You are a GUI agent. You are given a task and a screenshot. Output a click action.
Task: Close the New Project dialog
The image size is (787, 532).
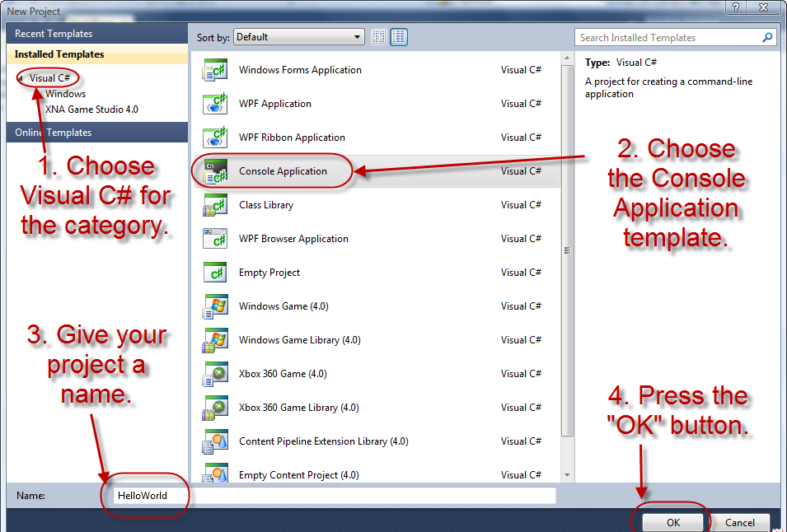coord(764,7)
